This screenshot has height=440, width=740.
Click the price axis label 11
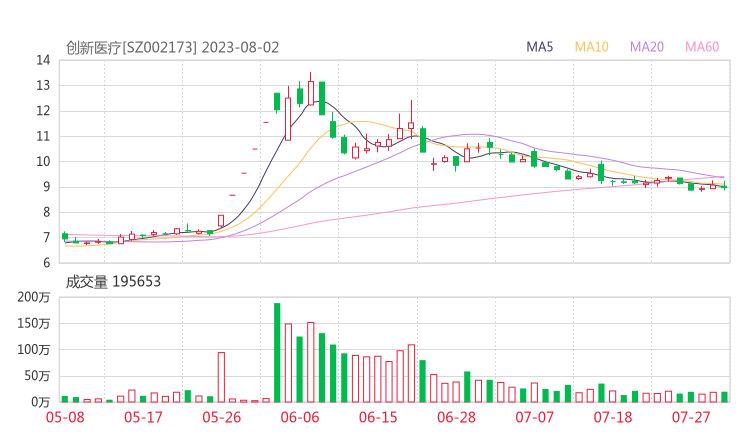pos(43,136)
